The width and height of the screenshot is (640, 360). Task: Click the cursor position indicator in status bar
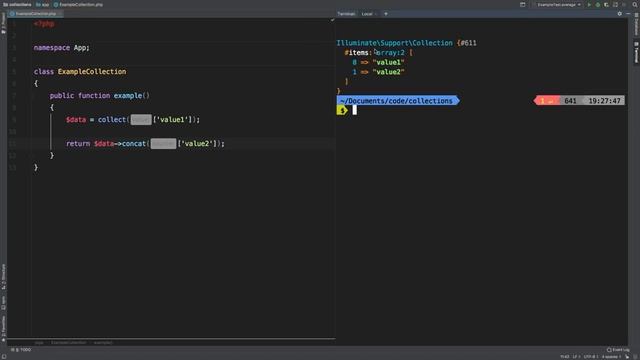pyautogui.click(x=564, y=357)
